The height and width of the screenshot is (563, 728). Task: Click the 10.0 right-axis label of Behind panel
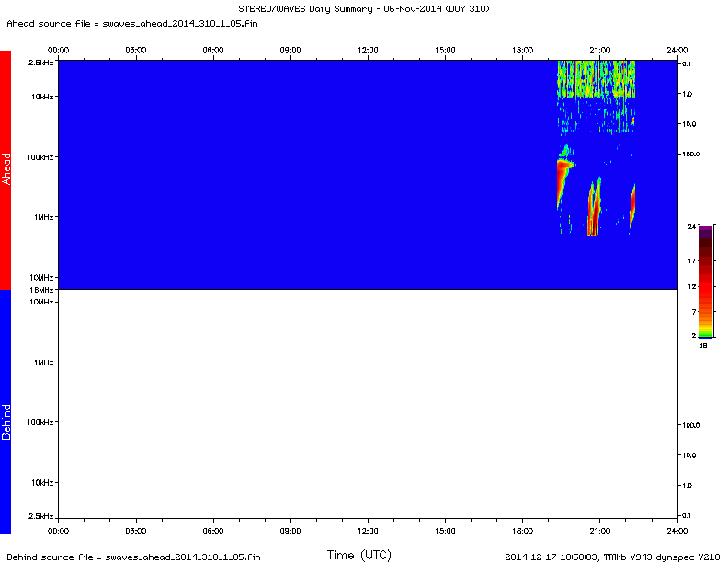coord(688,455)
